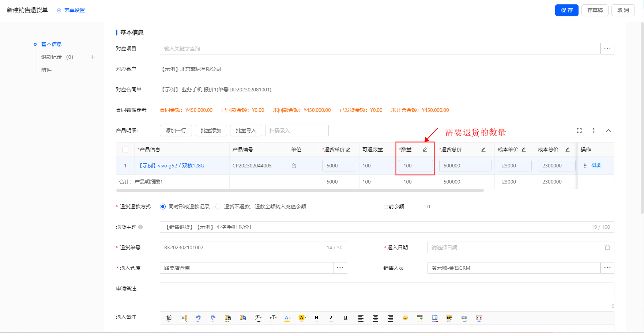Select 同时形成退款记录 radio option
This screenshot has width=644, height=333.
[163, 207]
